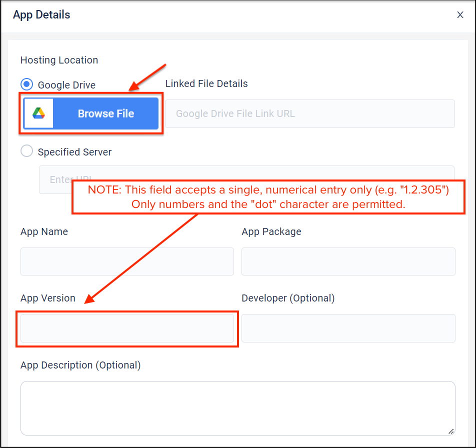Click the Google Drive option label text
This screenshot has width=476, height=448.
[66, 85]
